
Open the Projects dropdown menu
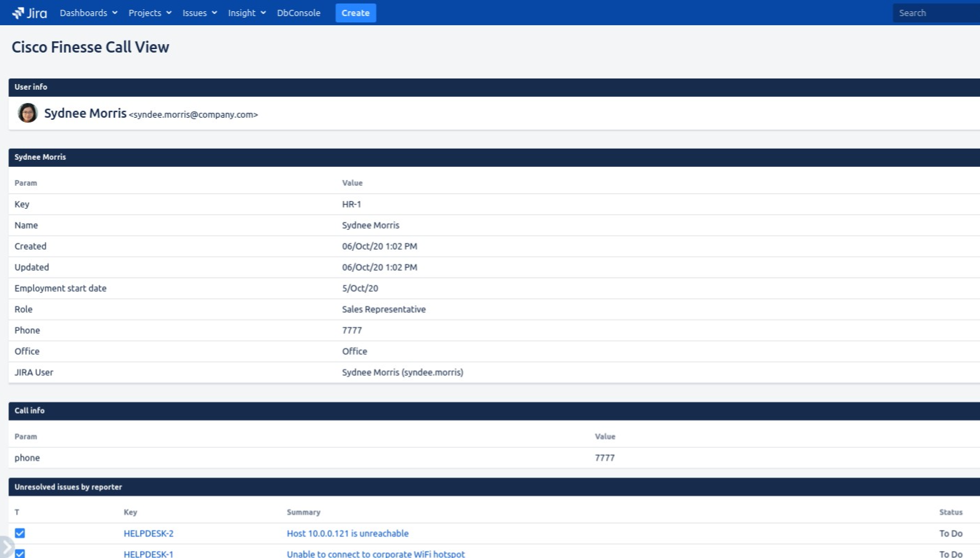pos(150,13)
